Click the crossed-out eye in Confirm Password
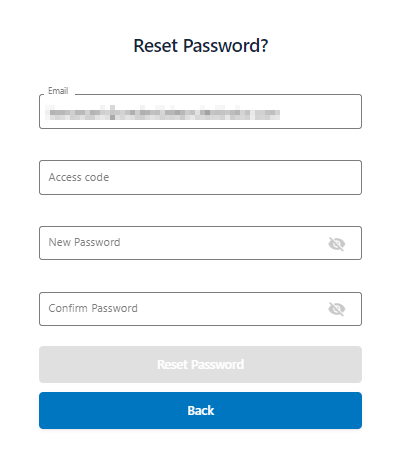 coord(336,309)
